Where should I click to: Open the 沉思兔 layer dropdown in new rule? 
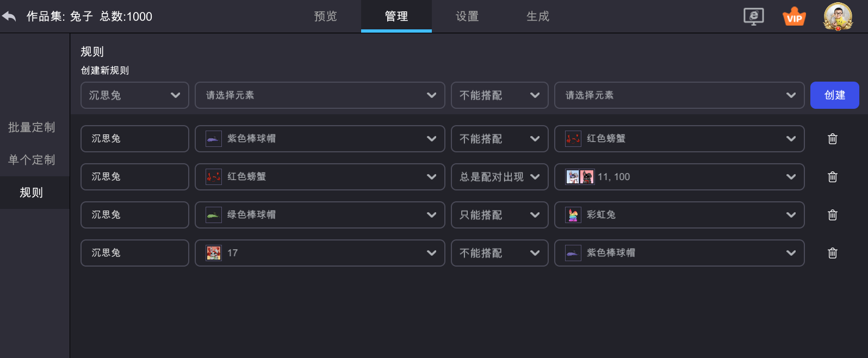click(x=135, y=95)
